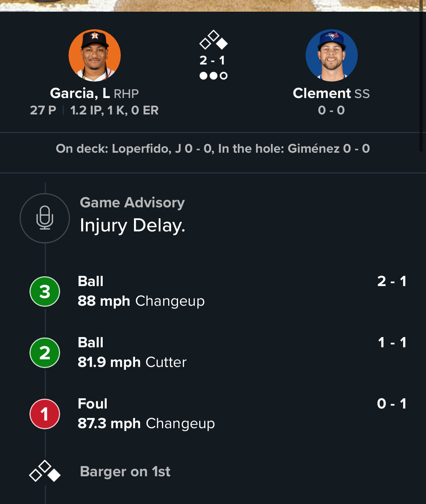Select the green pitch 3 circle

(x=45, y=292)
